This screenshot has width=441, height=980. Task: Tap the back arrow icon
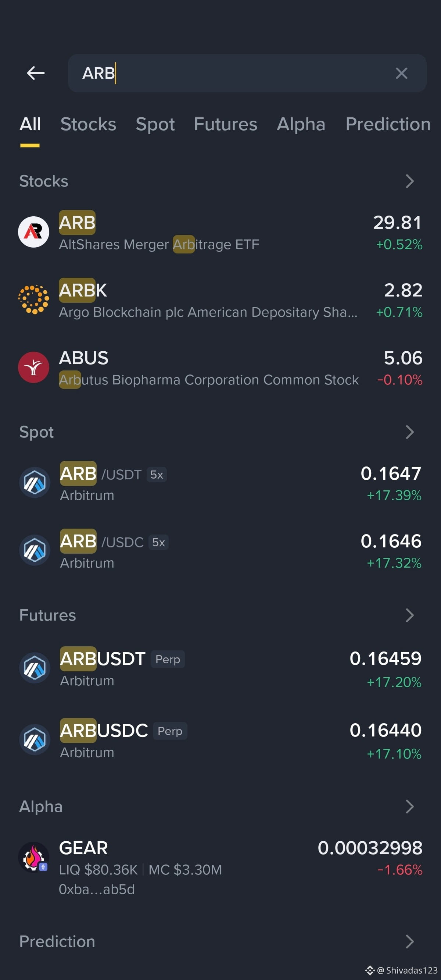coord(36,73)
